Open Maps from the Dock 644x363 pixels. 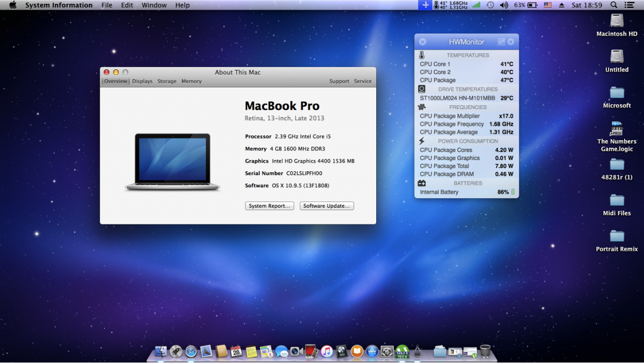tap(266, 351)
